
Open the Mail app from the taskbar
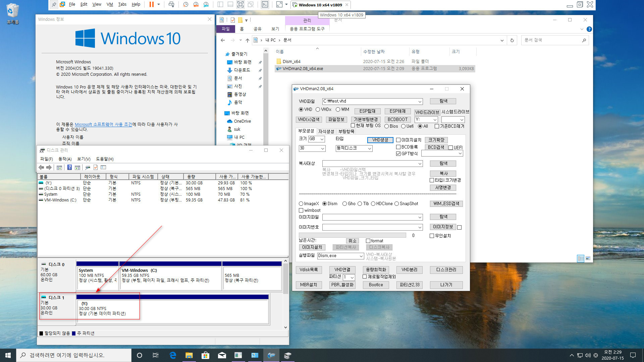click(222, 355)
